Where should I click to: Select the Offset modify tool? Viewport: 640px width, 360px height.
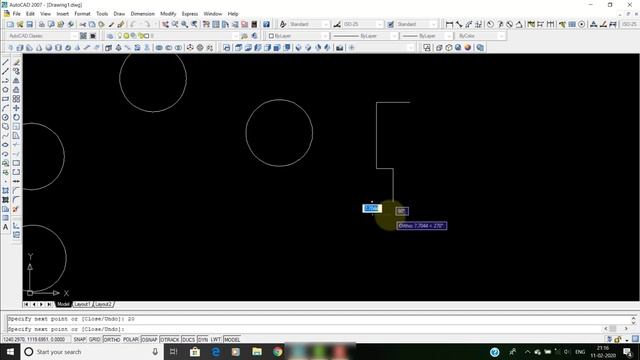[x=16, y=90]
